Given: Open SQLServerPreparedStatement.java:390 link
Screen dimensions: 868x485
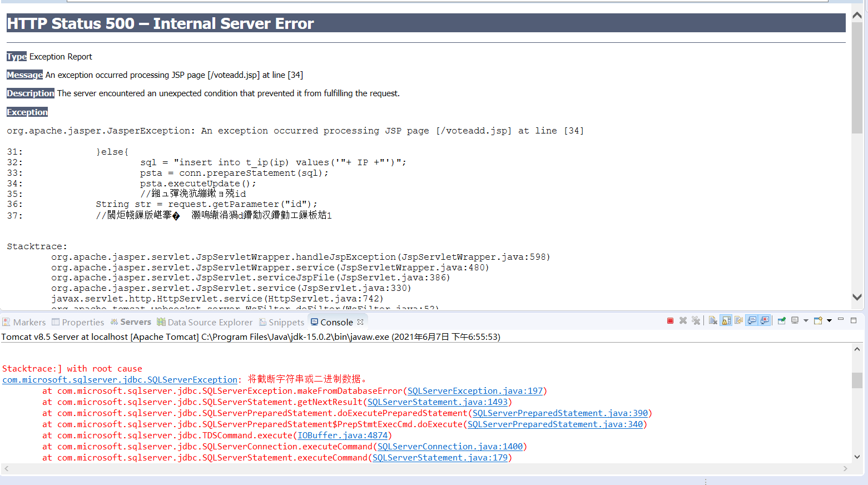Looking at the screenshot, I should pyautogui.click(x=561, y=413).
